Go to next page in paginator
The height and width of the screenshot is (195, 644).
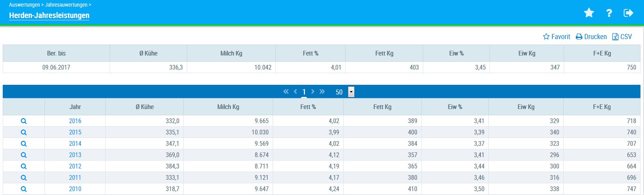point(313,92)
